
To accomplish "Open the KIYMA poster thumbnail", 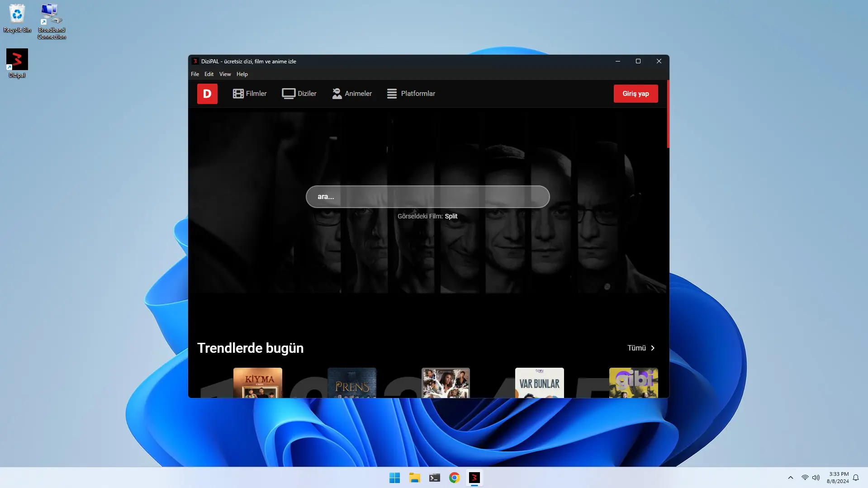I will pyautogui.click(x=258, y=383).
